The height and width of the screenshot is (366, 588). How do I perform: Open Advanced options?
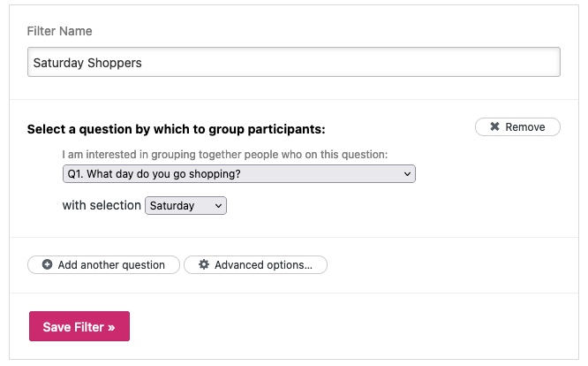255,264
